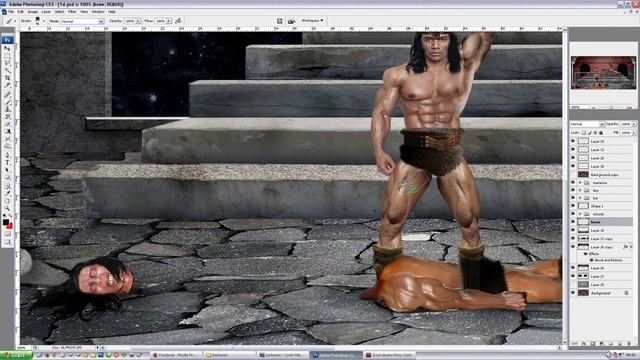Select the Clone Stamp tool
The height and width of the screenshot is (360, 640).
pyautogui.click(x=7, y=109)
